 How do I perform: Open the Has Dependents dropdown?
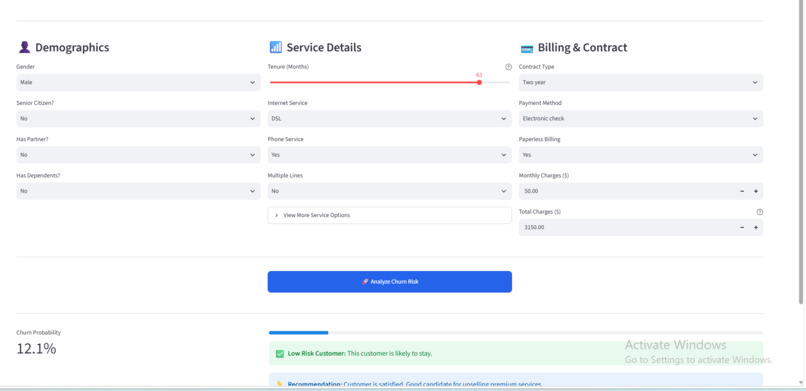coord(138,191)
